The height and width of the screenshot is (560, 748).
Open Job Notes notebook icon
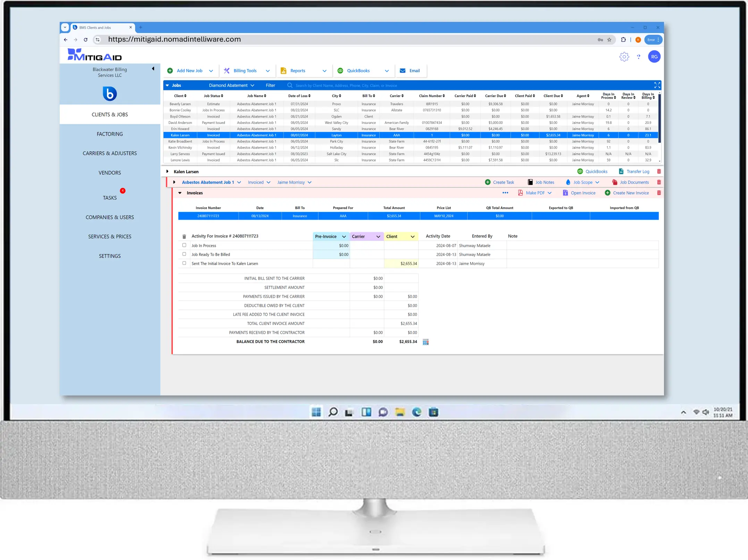pos(530,182)
